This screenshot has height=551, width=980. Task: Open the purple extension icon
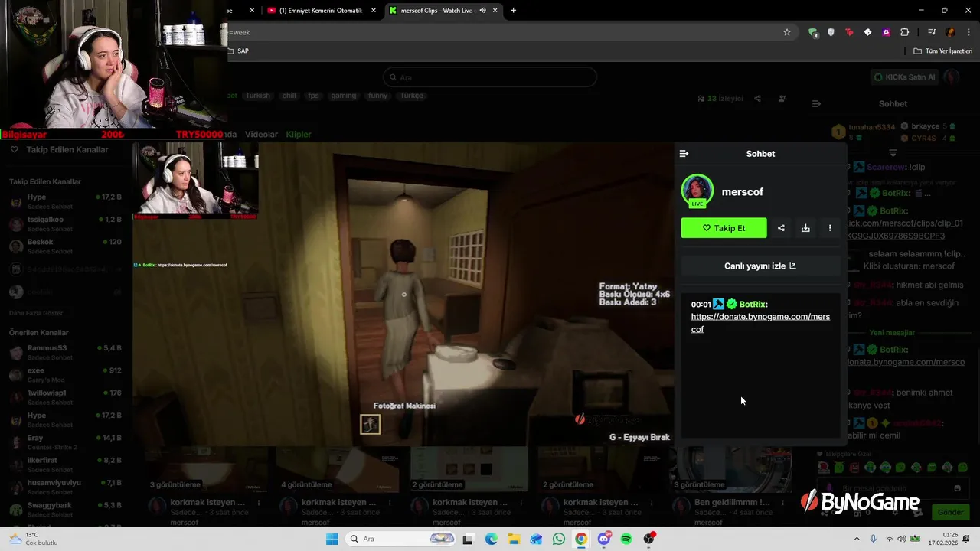pyautogui.click(x=886, y=32)
